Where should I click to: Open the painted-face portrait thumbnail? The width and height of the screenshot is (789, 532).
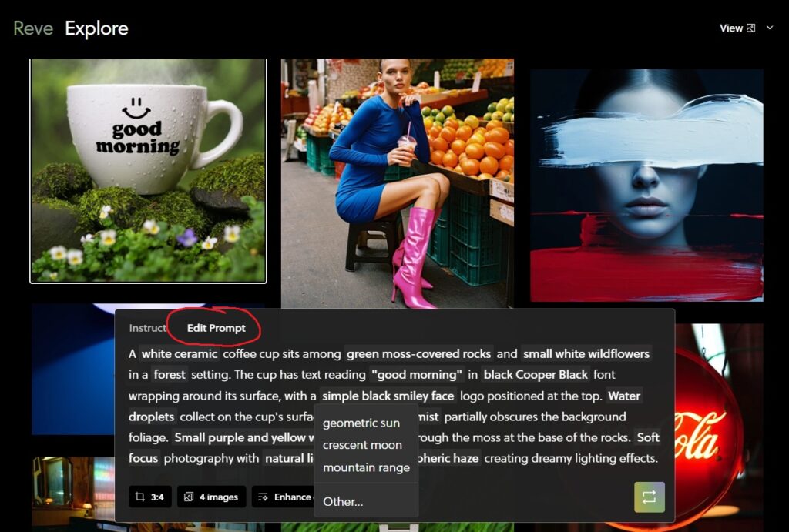coord(646,185)
